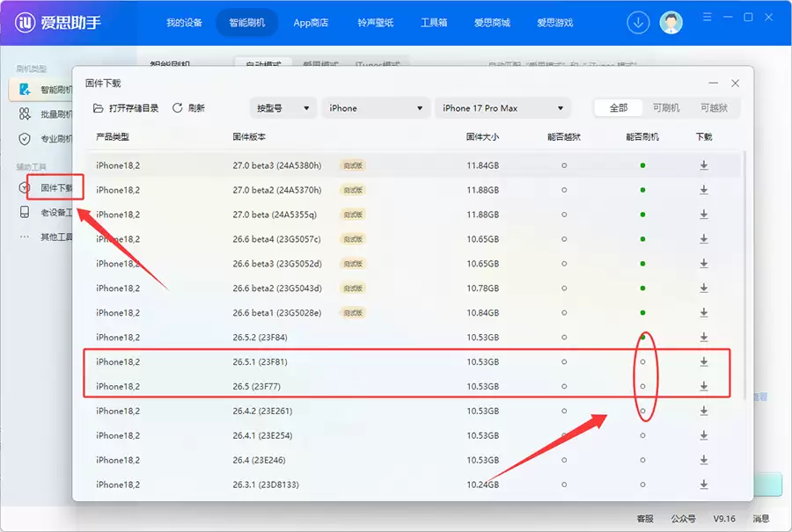Click the 专业刷机 shield icon
This screenshot has height=532, width=792.
pos(25,139)
